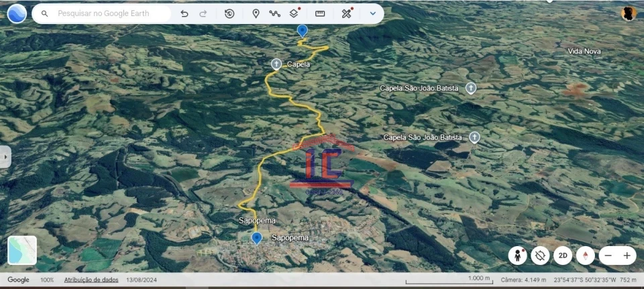
Task: Open the Atribuição de dados link
Action: pos(91,280)
